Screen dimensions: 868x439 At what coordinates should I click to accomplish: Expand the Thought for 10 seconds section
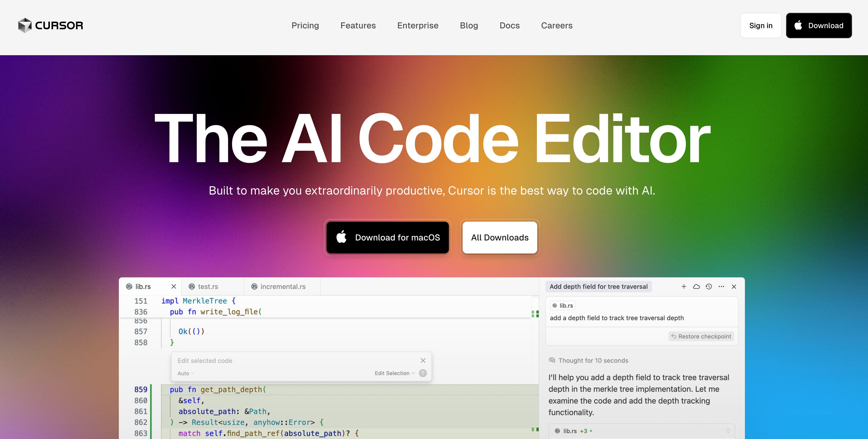pyautogui.click(x=593, y=361)
